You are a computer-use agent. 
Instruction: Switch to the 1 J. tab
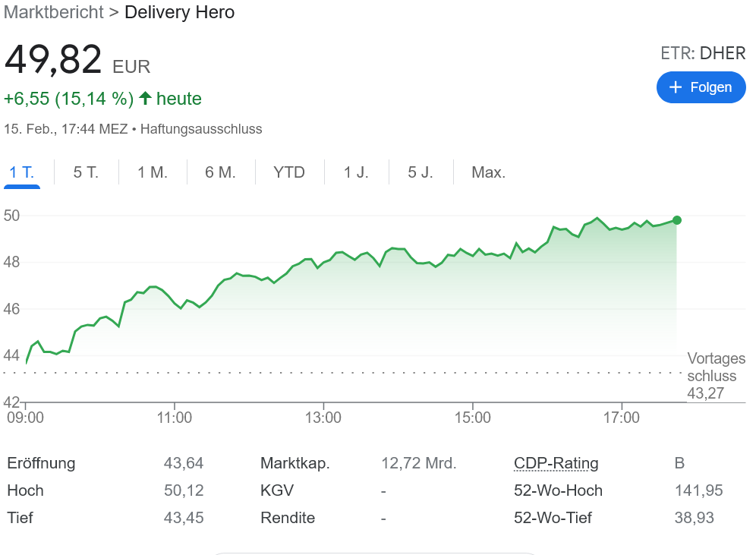click(x=356, y=172)
